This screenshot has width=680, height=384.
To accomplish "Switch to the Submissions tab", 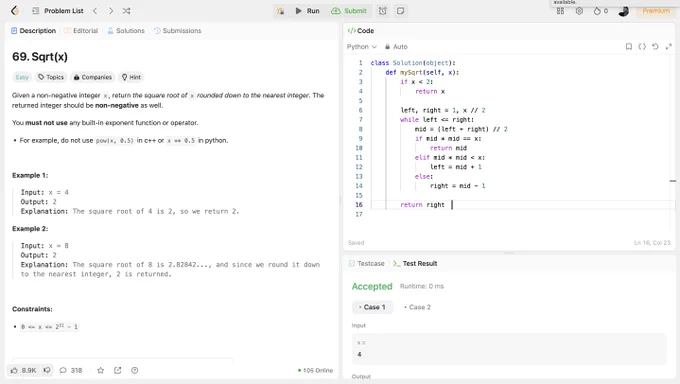I will pyautogui.click(x=178, y=31).
